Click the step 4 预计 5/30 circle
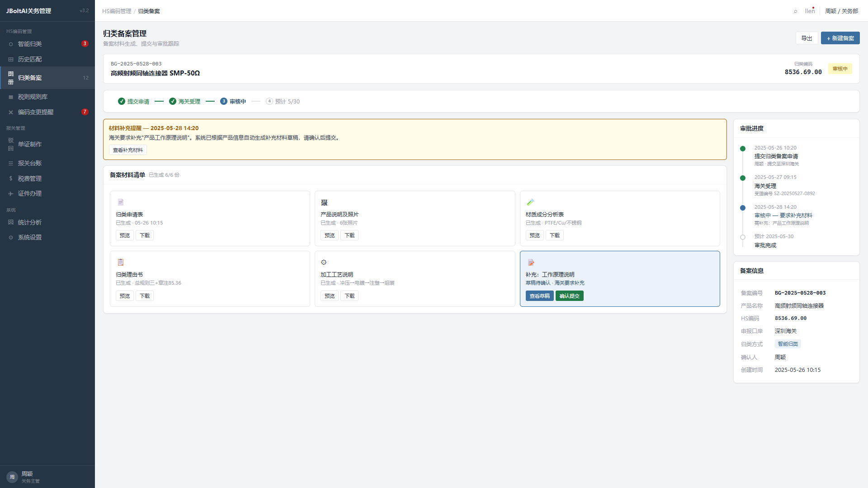 click(x=269, y=101)
